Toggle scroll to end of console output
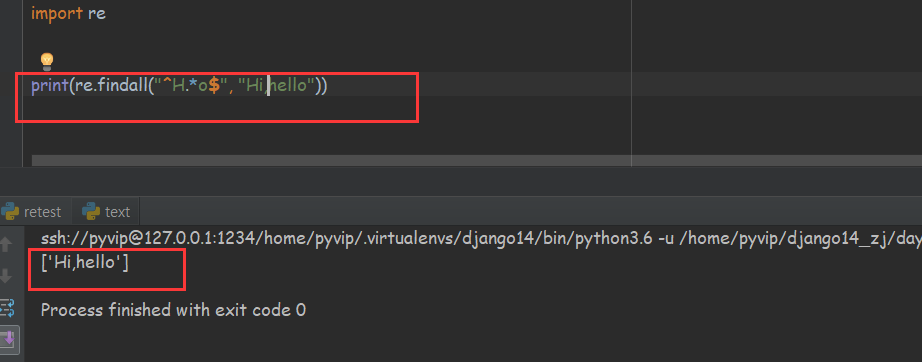Viewport: 922px width, 362px height. point(9,338)
